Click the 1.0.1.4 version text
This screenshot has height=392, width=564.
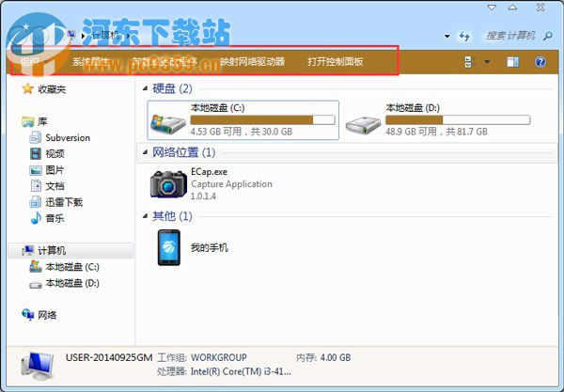[203, 196]
